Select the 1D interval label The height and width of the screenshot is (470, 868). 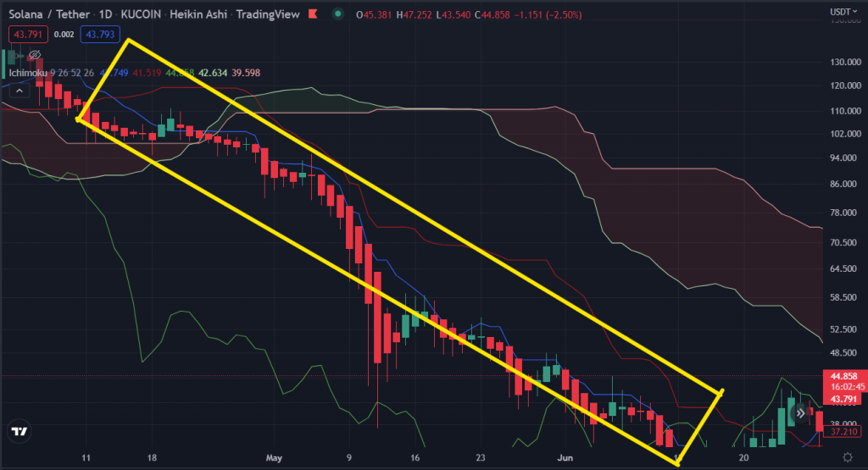tap(105, 14)
